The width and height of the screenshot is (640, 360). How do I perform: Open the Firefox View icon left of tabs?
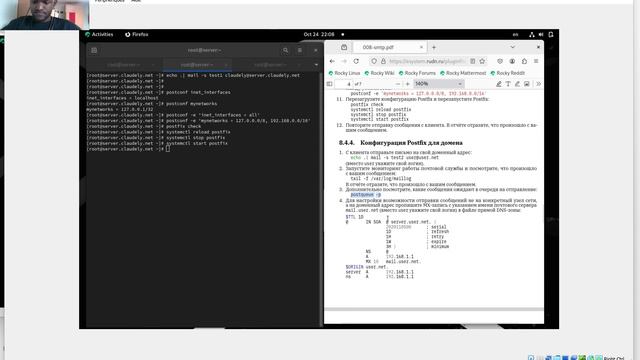(344, 47)
